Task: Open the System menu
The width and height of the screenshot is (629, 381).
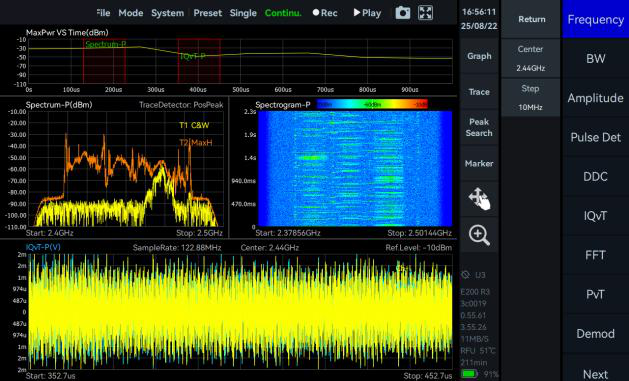Action: (168, 13)
